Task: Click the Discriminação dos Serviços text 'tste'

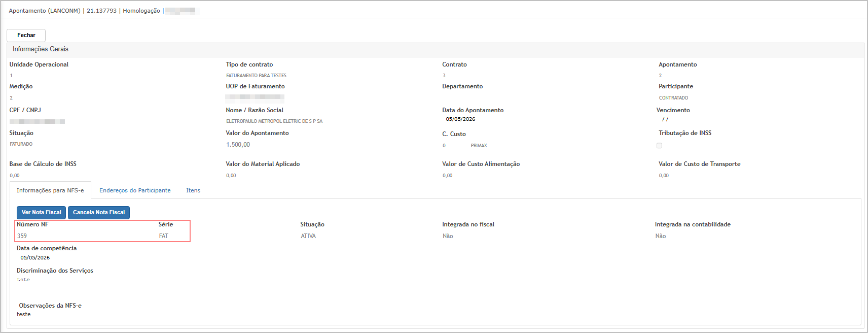Action: pyautogui.click(x=23, y=280)
